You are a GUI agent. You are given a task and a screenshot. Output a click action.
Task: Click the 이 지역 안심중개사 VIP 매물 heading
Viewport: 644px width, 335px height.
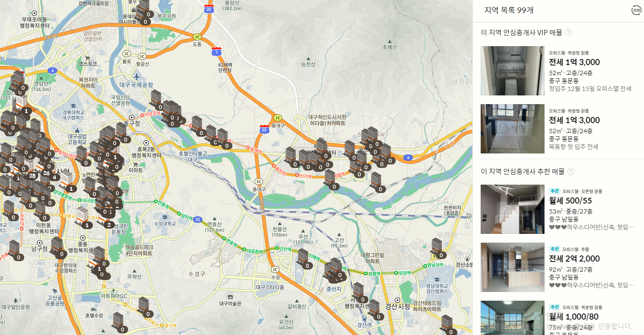[x=521, y=33]
